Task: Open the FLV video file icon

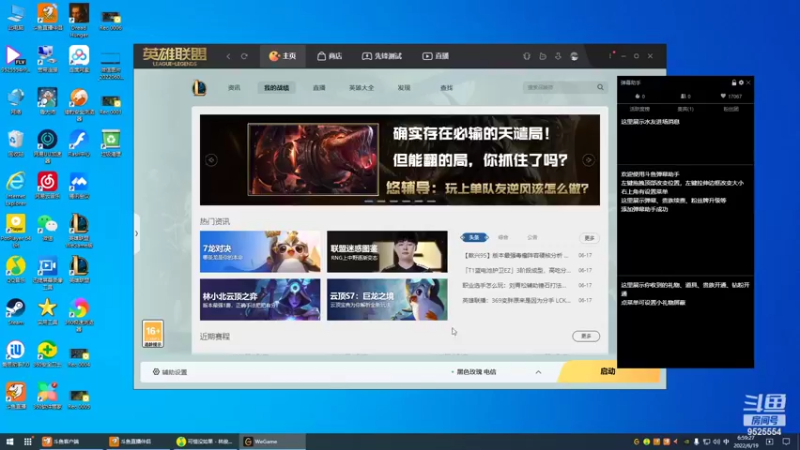Action: point(16,59)
